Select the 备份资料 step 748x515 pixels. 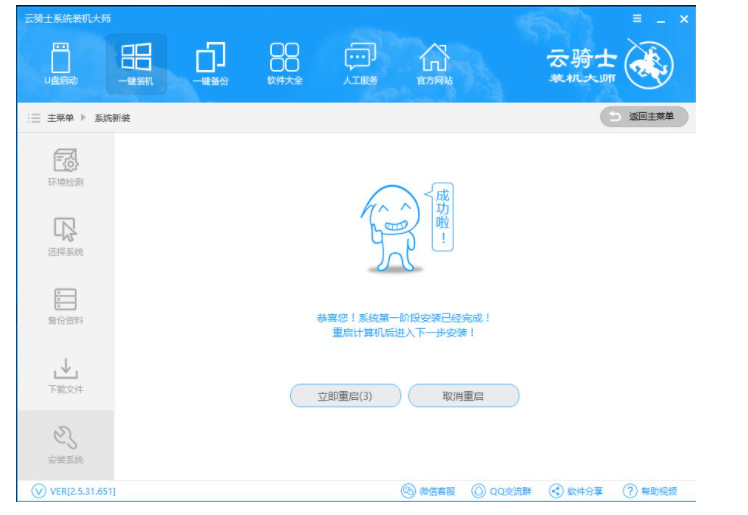tap(65, 306)
